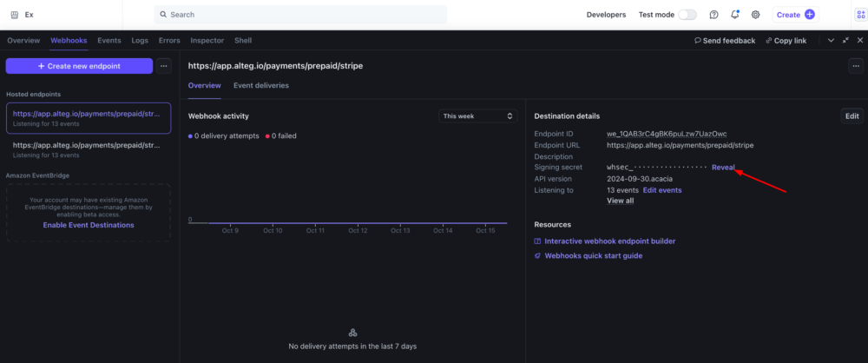The width and height of the screenshot is (868, 363).
Task: Toggle Test mode switch
Action: (687, 15)
